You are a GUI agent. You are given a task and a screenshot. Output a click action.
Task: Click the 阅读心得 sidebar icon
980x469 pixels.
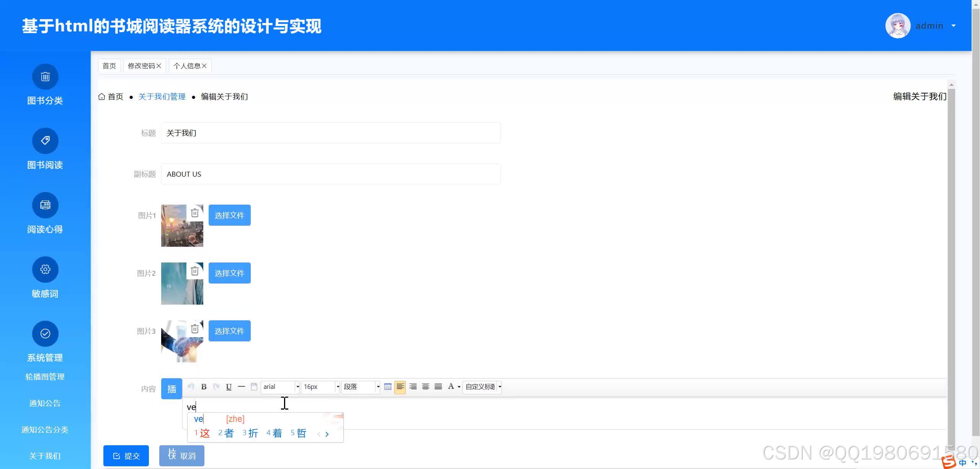click(45, 205)
